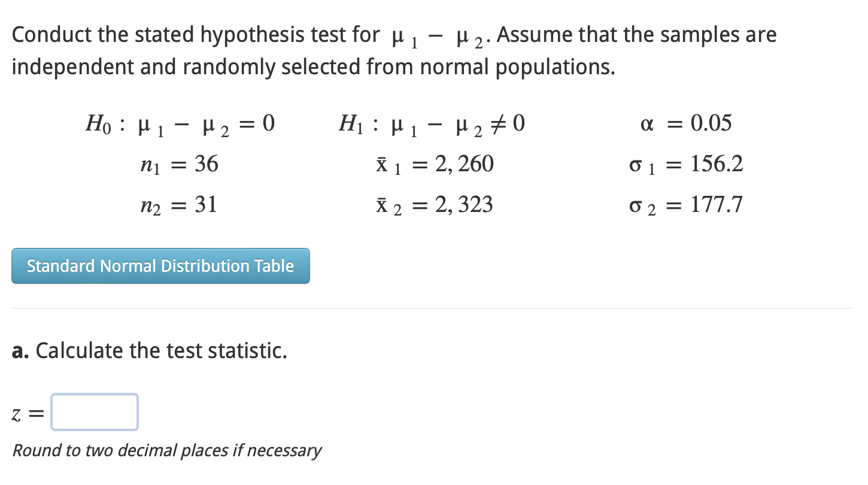Click the sample mean x̄1 = 2,260
Image resolution: width=868 pixels, height=485 pixels.
433,164
